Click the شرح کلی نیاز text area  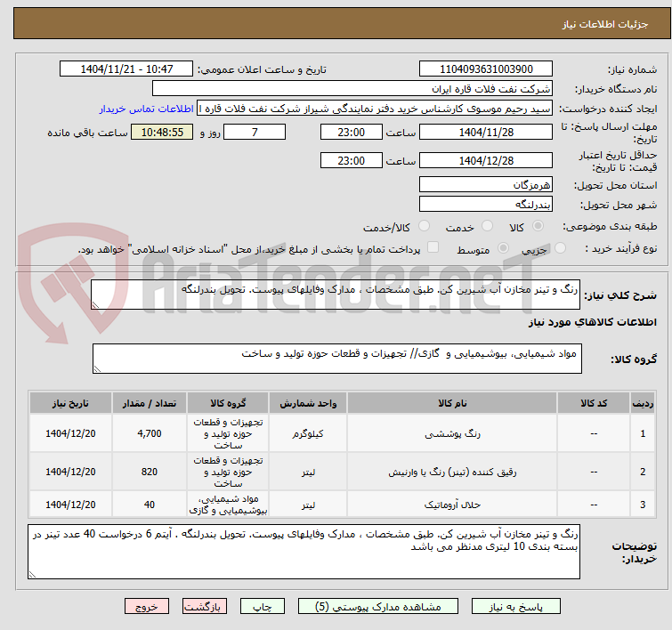tap(336, 295)
